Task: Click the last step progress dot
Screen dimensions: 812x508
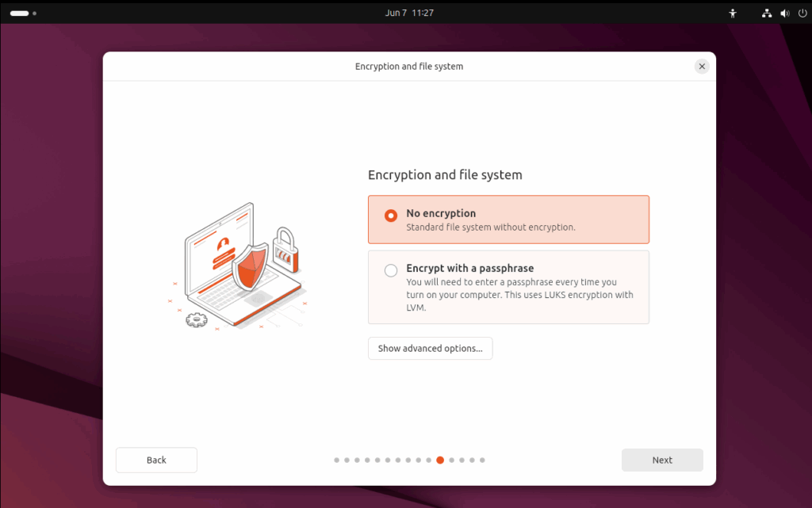Action: pyautogui.click(x=482, y=460)
